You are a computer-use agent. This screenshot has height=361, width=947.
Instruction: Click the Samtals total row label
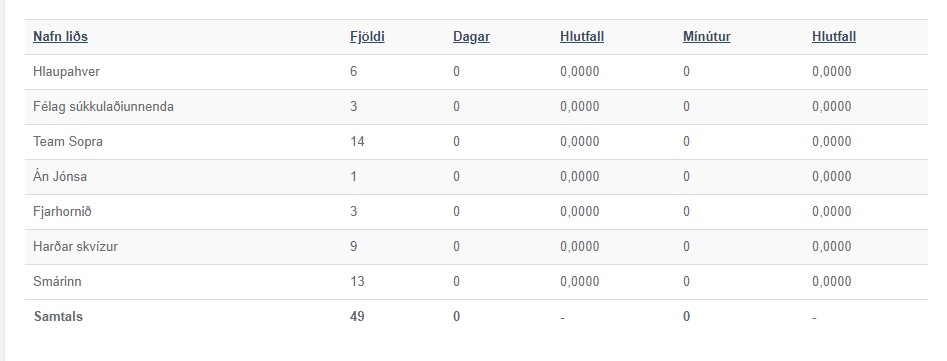tap(58, 317)
